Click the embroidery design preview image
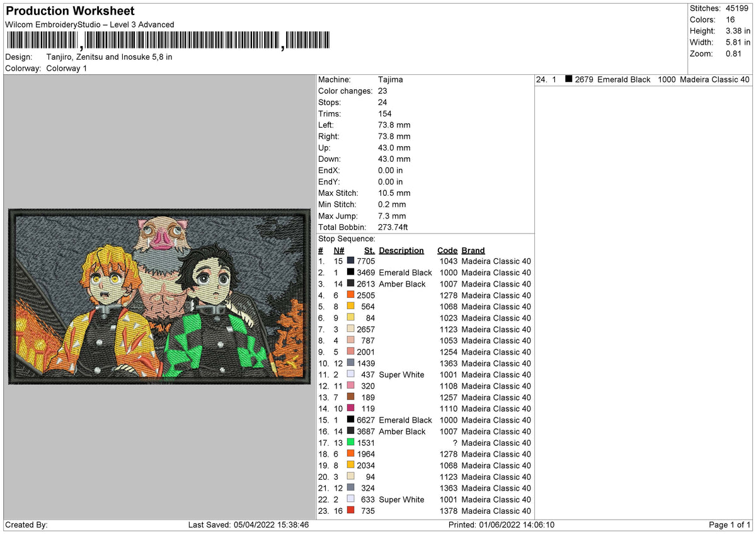The height and width of the screenshot is (534, 756). [160, 297]
